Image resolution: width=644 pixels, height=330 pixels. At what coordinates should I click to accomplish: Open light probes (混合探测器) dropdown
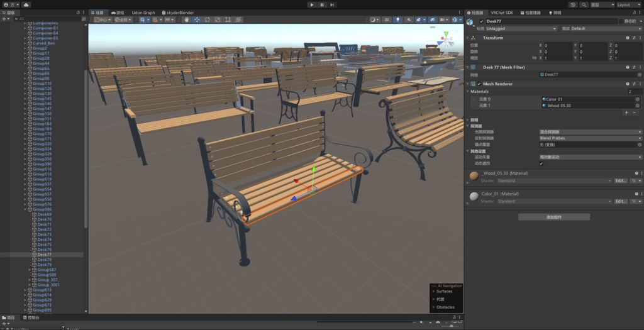coord(590,132)
